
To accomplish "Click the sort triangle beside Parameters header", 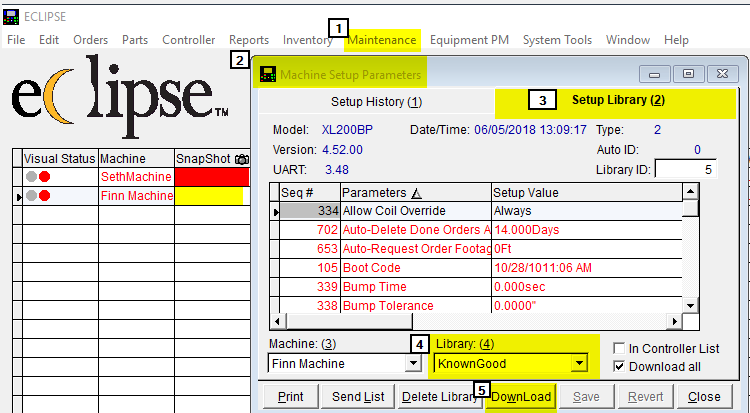I will (416, 193).
